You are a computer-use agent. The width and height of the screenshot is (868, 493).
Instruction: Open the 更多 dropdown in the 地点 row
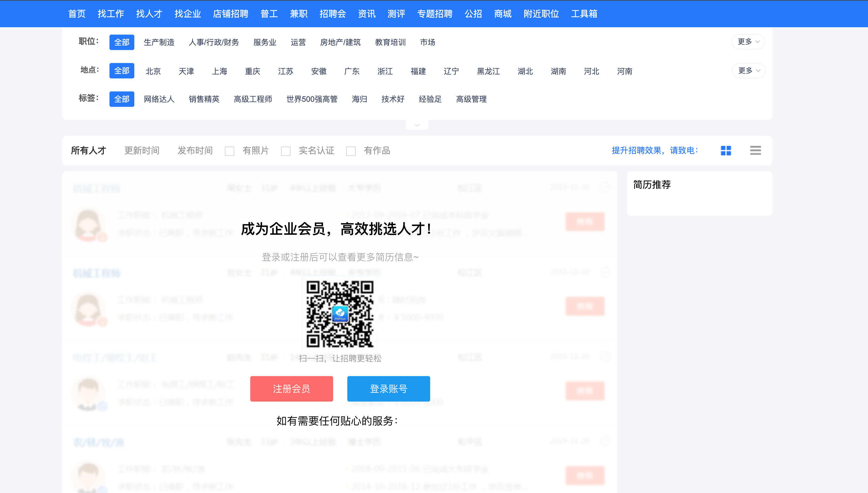[748, 71]
